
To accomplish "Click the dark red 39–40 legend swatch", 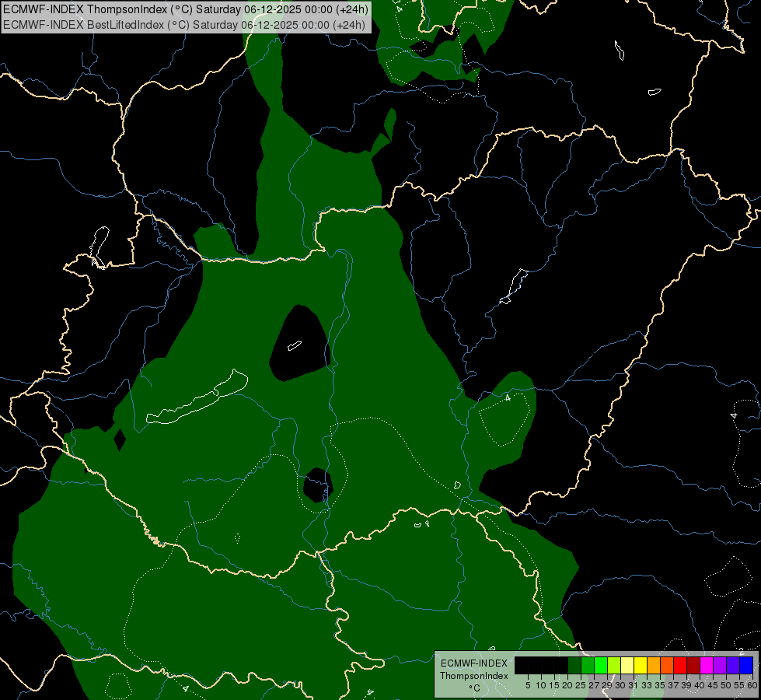I will [x=693, y=666].
